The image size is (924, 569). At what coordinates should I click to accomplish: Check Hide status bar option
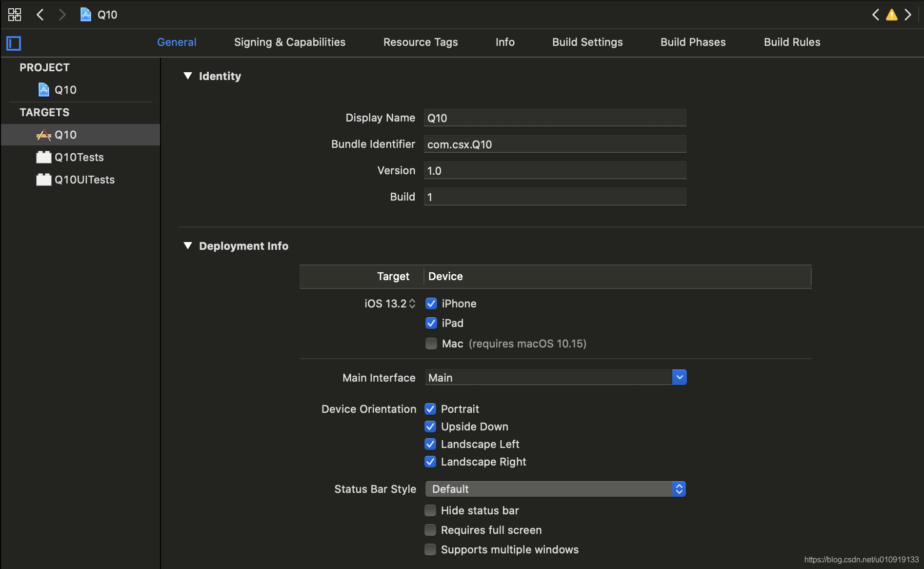click(430, 510)
